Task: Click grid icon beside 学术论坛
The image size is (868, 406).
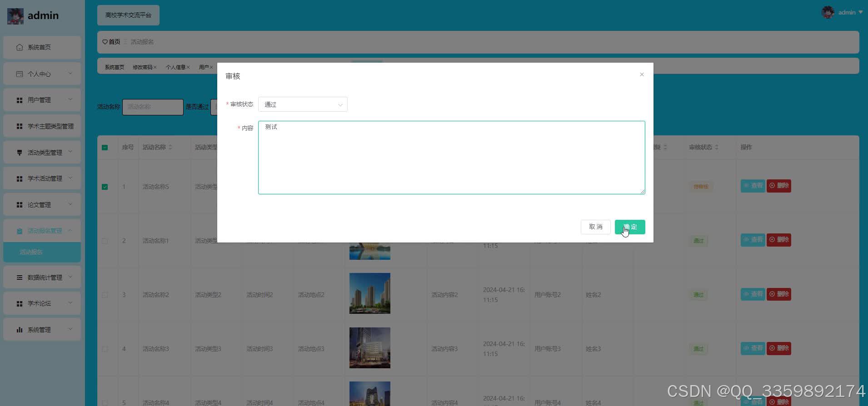Action: 20,303
